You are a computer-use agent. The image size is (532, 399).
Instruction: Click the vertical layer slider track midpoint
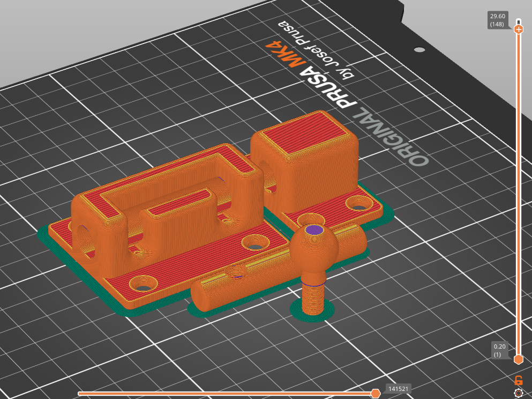518,193
